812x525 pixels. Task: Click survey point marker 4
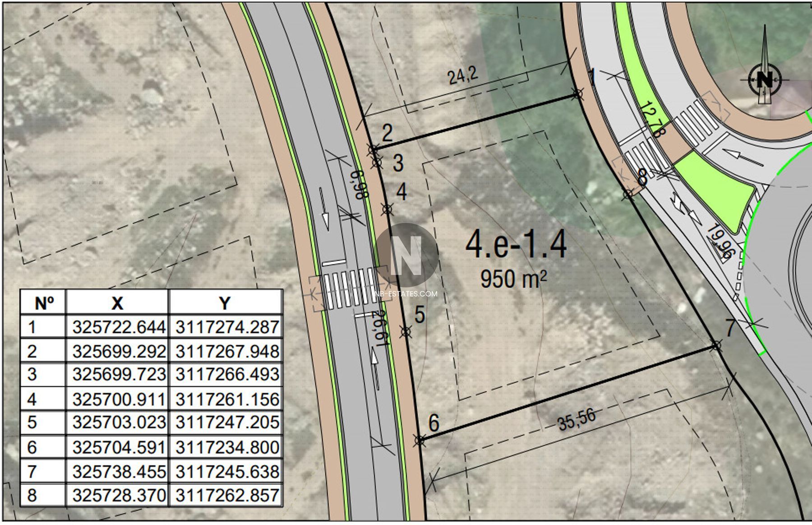[387, 209]
